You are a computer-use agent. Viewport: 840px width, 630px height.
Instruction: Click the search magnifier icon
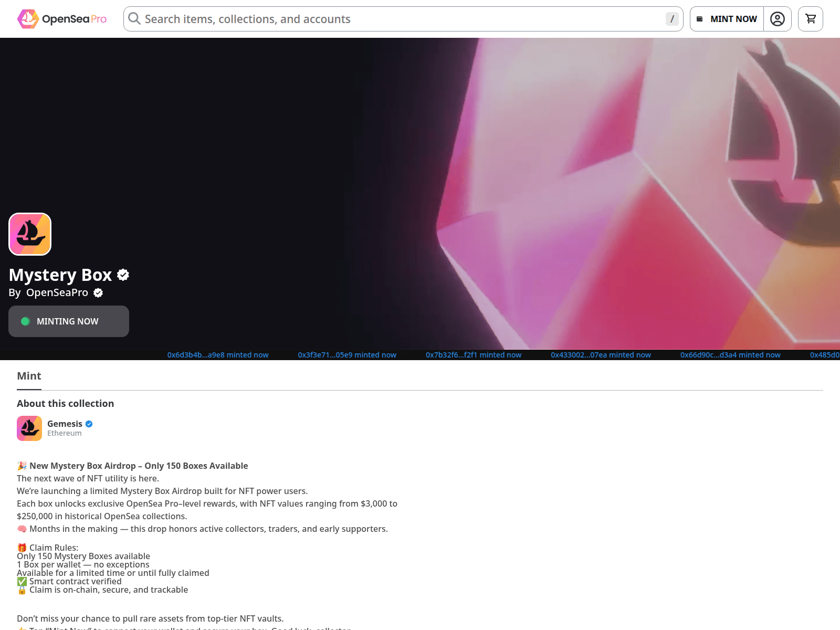tap(134, 19)
